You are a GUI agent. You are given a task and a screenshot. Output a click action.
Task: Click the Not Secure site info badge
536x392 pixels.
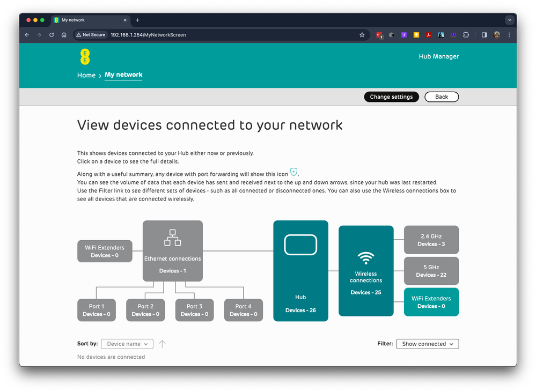pyautogui.click(x=91, y=35)
